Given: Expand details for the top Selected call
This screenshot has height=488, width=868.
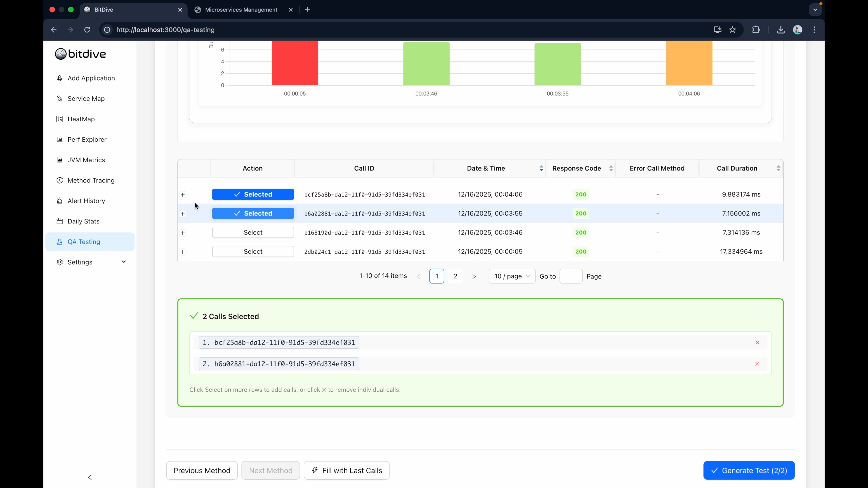Looking at the screenshot, I should pos(182,194).
